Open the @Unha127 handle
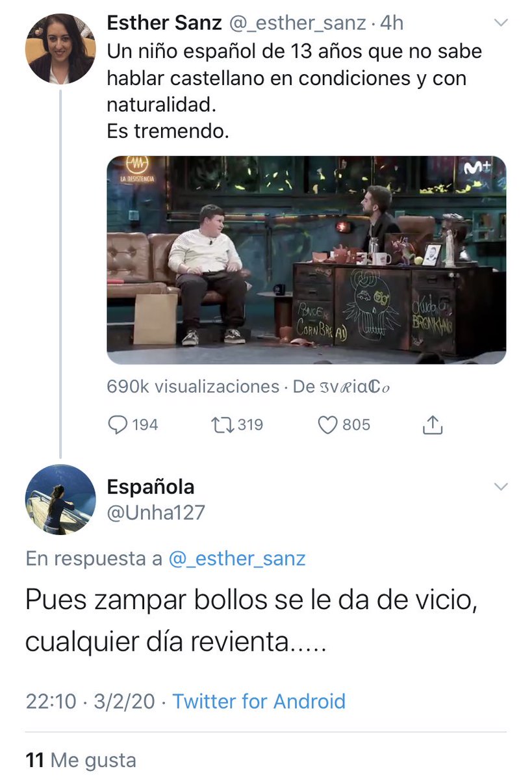This screenshot has height=780, width=532. [156, 512]
